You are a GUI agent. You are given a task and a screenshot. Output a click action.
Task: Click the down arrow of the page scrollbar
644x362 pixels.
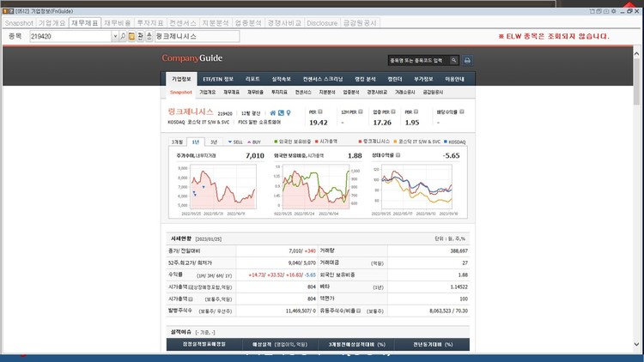[x=636, y=344]
